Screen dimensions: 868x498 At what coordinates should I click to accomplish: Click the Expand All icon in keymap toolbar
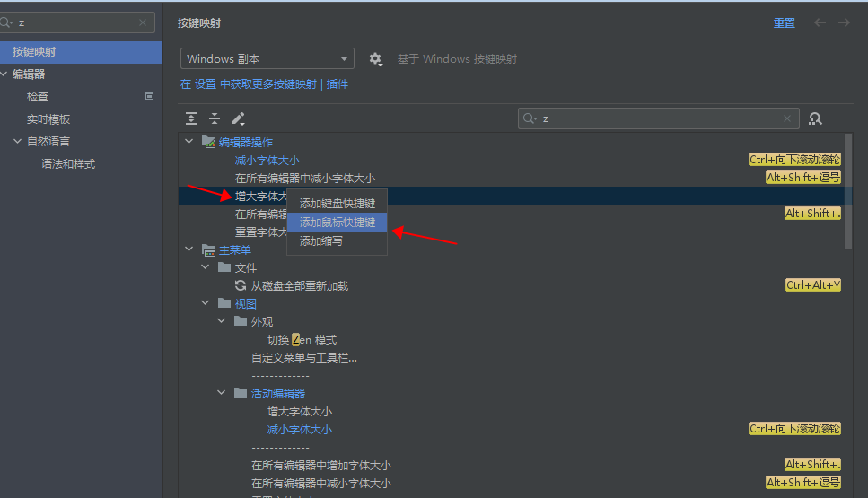click(x=191, y=118)
